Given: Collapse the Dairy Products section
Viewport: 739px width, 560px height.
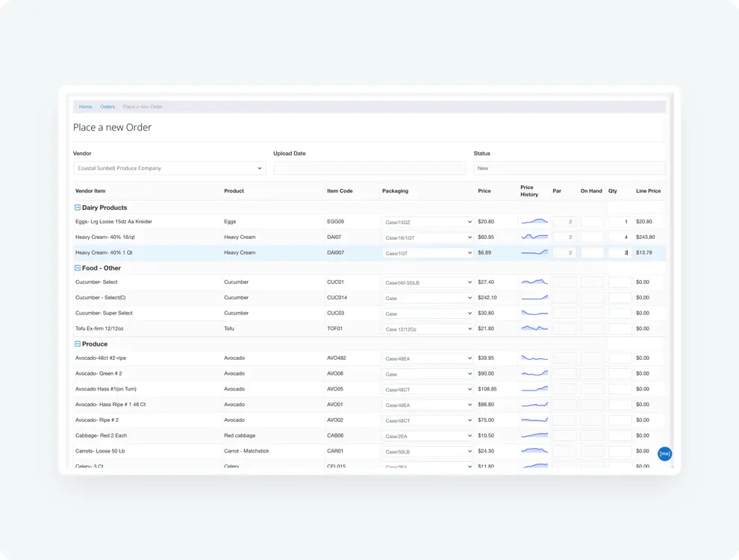Looking at the screenshot, I should (78, 208).
